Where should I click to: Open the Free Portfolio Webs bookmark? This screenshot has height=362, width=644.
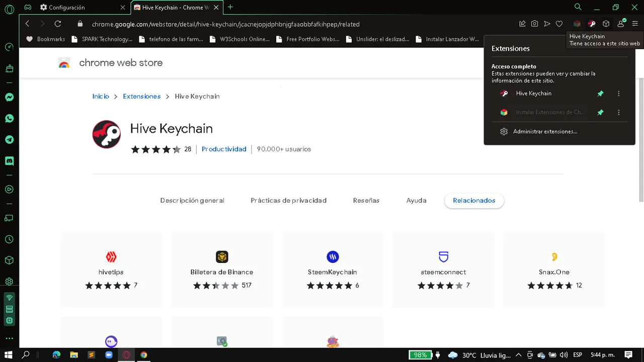(x=308, y=39)
